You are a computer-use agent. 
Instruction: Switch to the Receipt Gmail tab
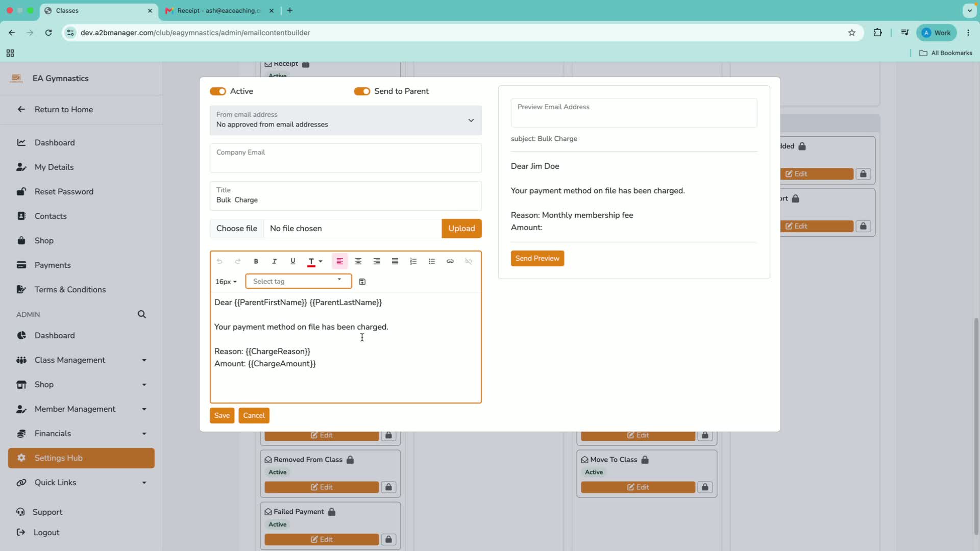coord(219,10)
